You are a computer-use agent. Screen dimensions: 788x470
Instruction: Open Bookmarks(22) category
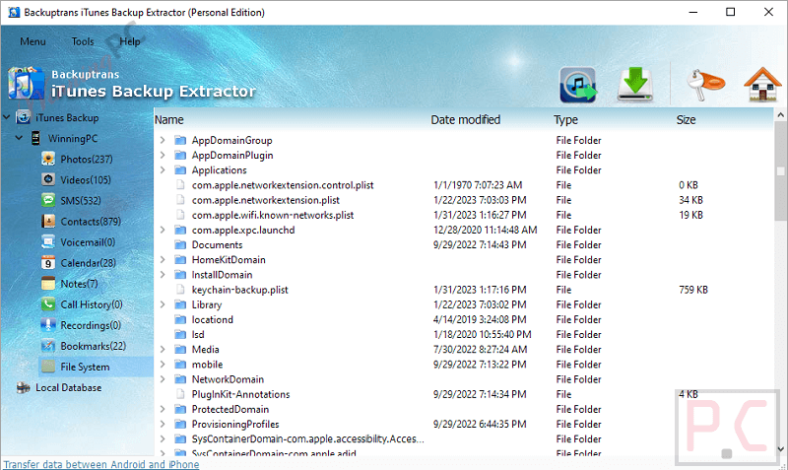tap(93, 346)
